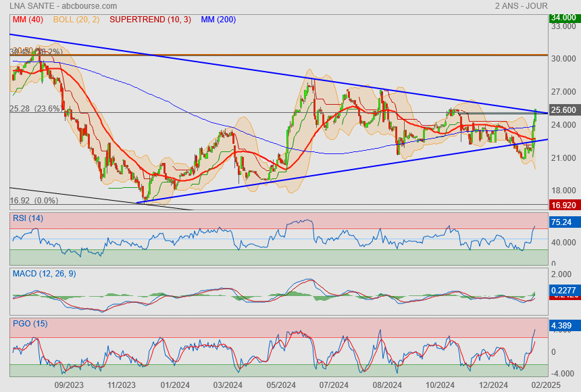Click the 11/2023 date axis label
The image size is (581, 392).
point(122,385)
